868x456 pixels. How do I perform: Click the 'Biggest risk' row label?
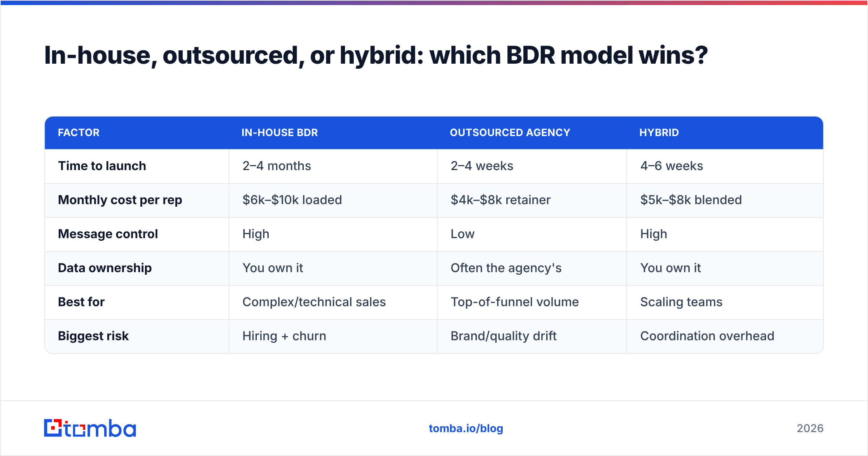(x=93, y=336)
